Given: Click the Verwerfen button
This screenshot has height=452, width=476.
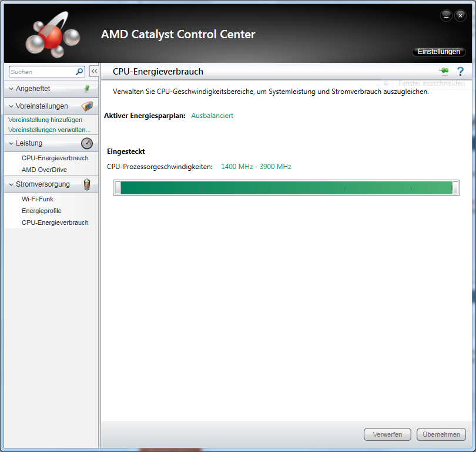Looking at the screenshot, I should click(387, 434).
